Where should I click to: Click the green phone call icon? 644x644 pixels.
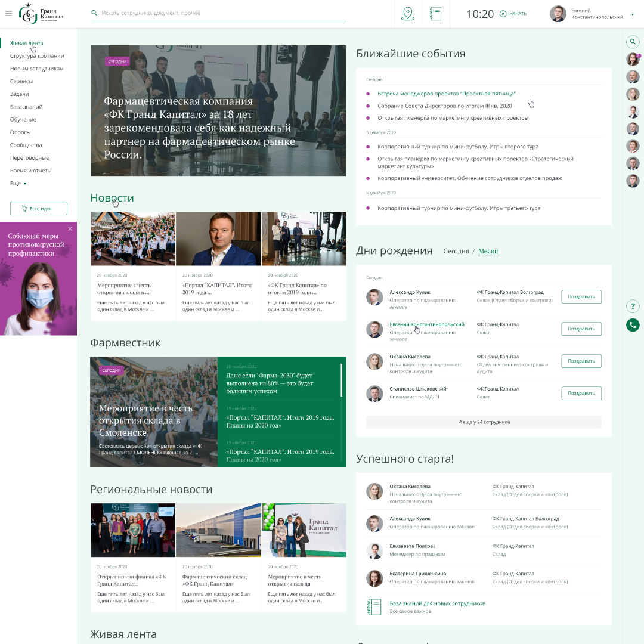pyautogui.click(x=633, y=325)
